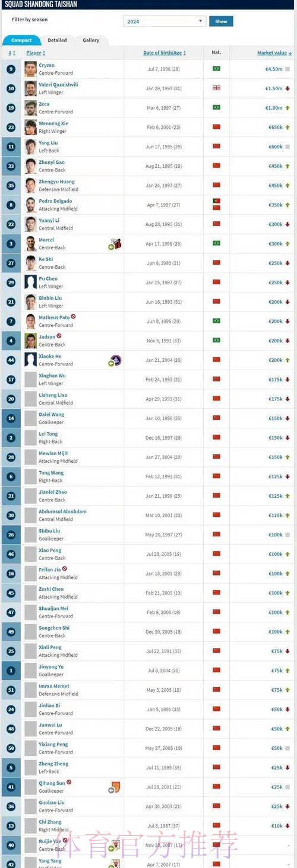Image resolution: width=297 pixels, height=868 pixels.
Task: Click Cryzan's player photo thumbnail
Action: [30, 69]
